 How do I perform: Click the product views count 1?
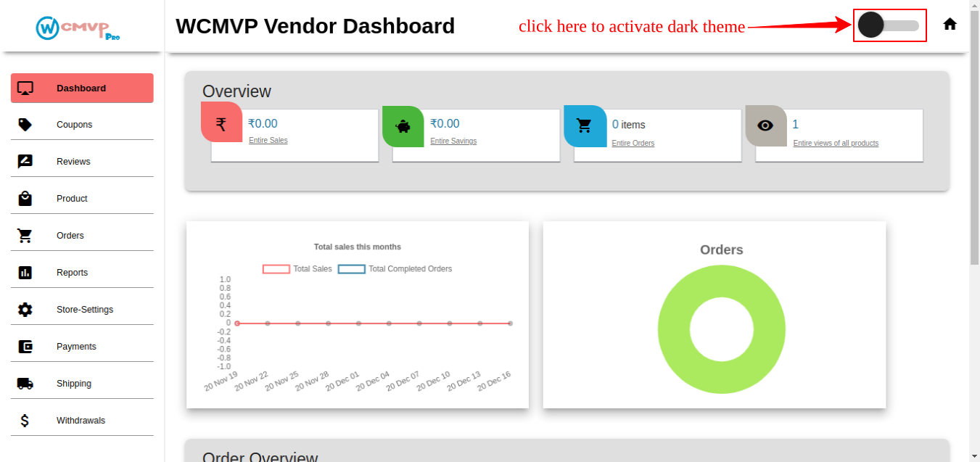(x=796, y=125)
